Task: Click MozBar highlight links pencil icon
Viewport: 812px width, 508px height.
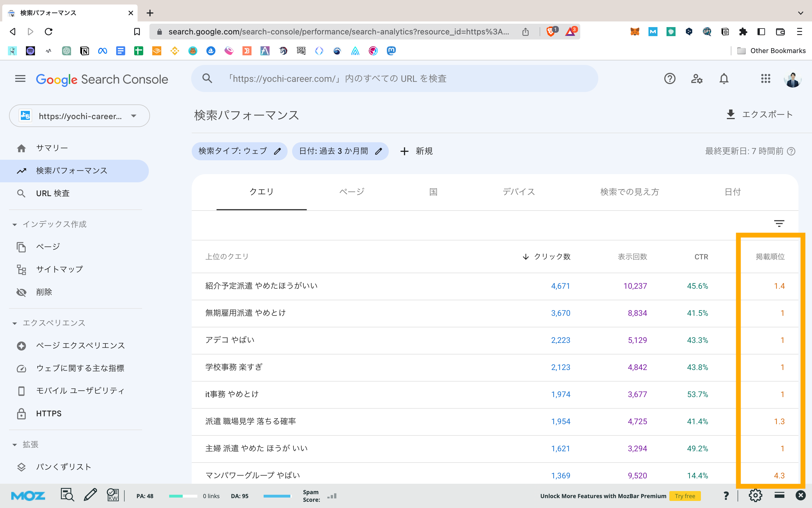Action: point(90,495)
